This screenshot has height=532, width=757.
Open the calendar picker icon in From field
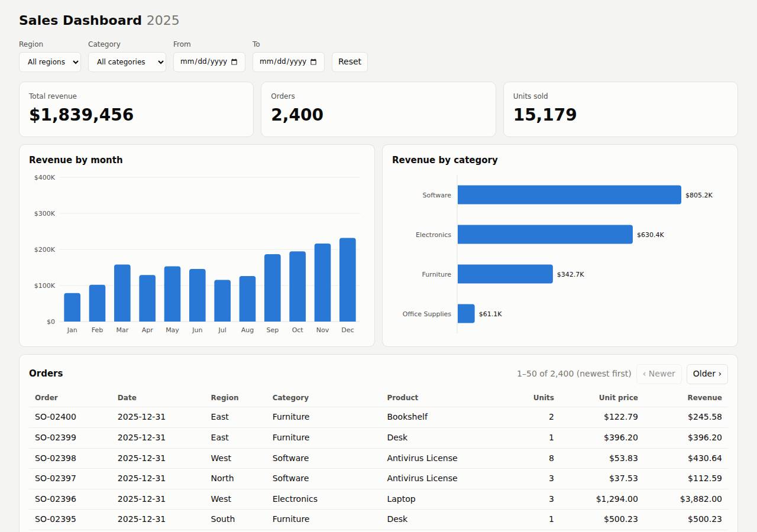point(234,62)
